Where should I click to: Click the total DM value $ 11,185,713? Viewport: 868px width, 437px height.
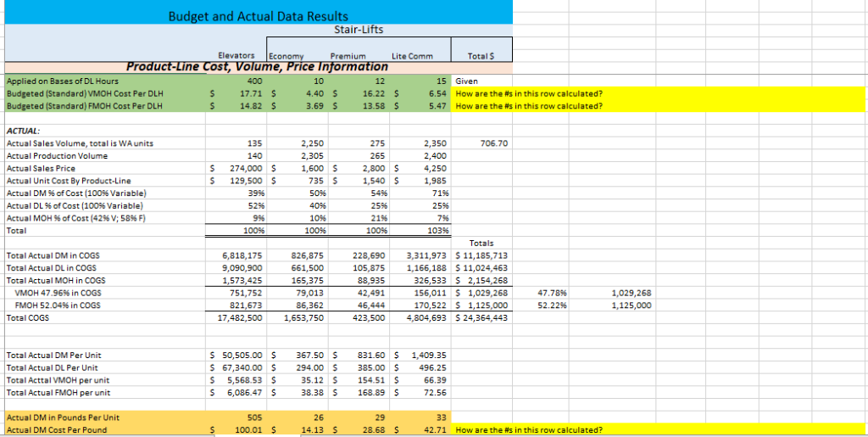click(481, 256)
